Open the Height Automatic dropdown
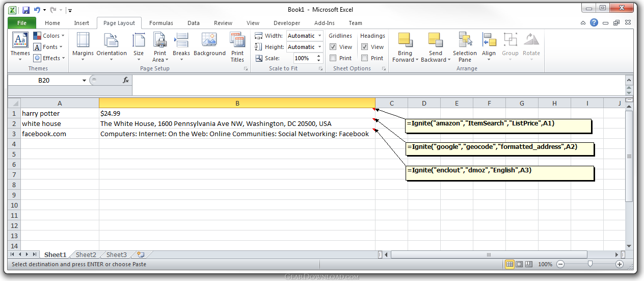Viewport: 644px width, 281px height. [x=320, y=47]
